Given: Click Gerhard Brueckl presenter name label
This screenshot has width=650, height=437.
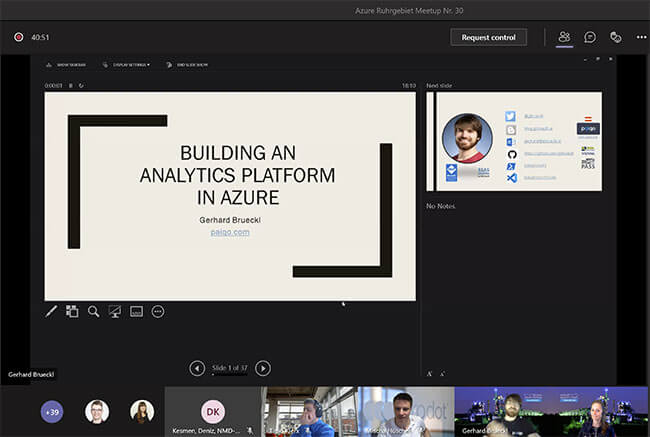Looking at the screenshot, I should 31,374.
